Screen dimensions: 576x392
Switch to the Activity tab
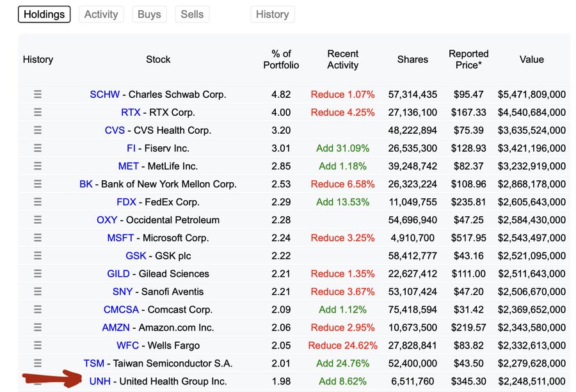(x=100, y=14)
